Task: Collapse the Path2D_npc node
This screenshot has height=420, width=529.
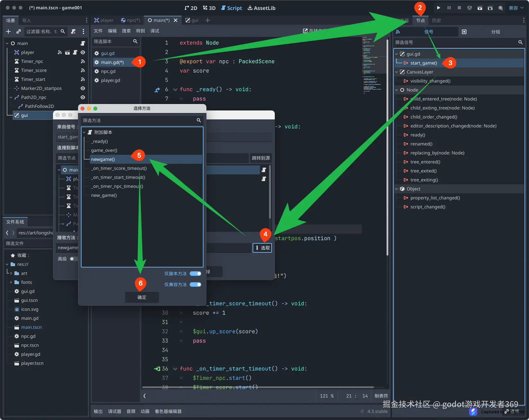Action: point(11,97)
